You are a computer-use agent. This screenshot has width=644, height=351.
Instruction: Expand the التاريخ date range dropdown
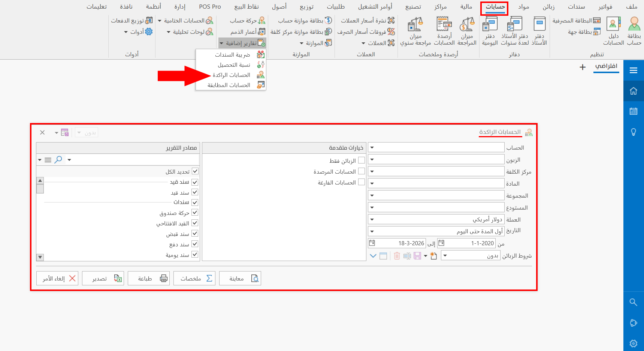pyautogui.click(x=372, y=231)
